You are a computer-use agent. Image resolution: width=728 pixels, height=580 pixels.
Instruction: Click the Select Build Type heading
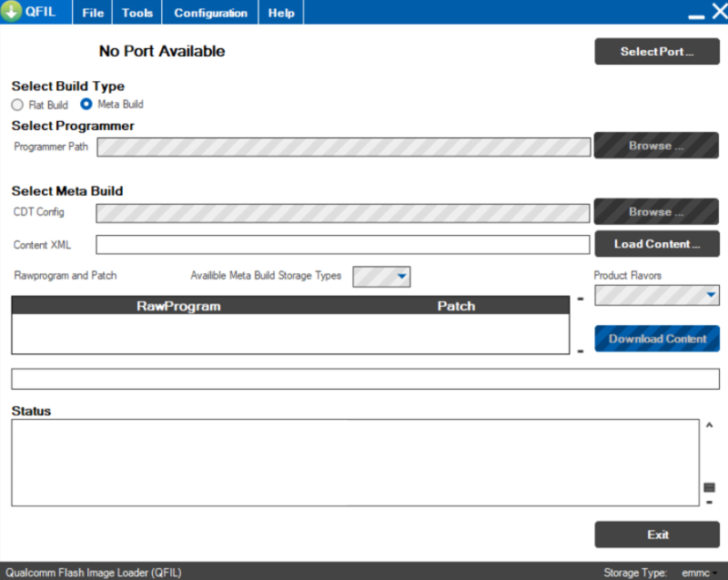pyautogui.click(x=67, y=86)
